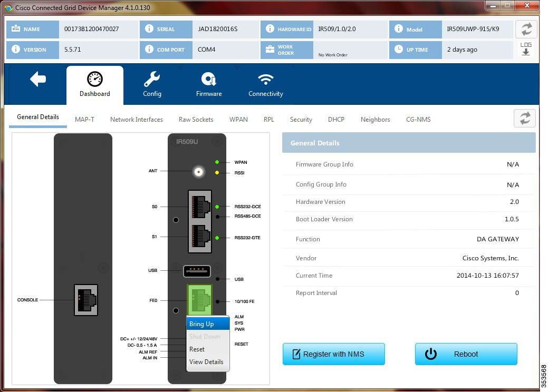
Task: Click the RSSI yellow LED indicator
Action: click(217, 172)
